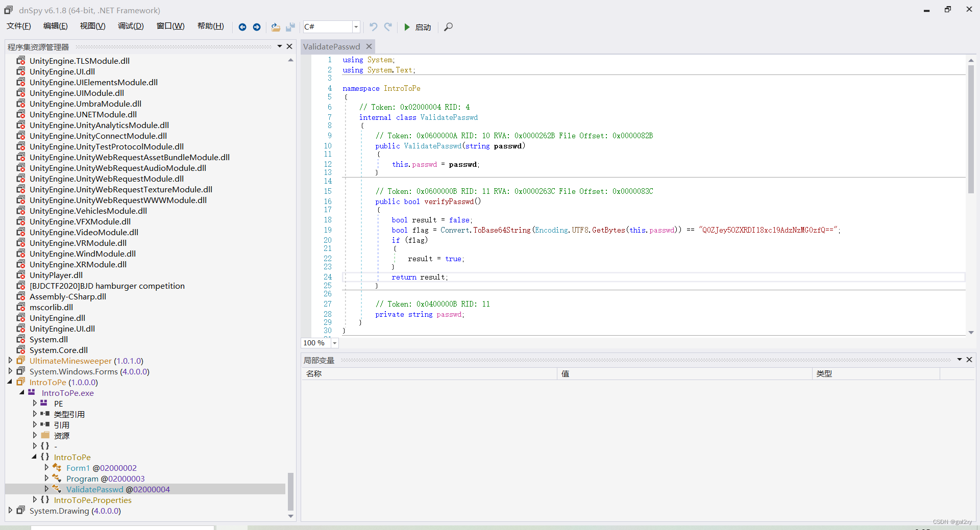The image size is (980, 530).
Task: Click the 类型 column header
Action: click(876, 373)
